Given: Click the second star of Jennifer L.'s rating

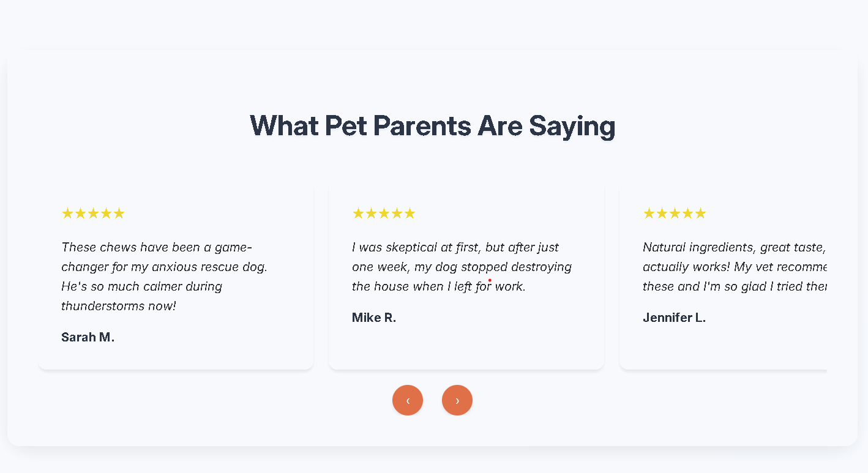Looking at the screenshot, I should click(x=662, y=214).
